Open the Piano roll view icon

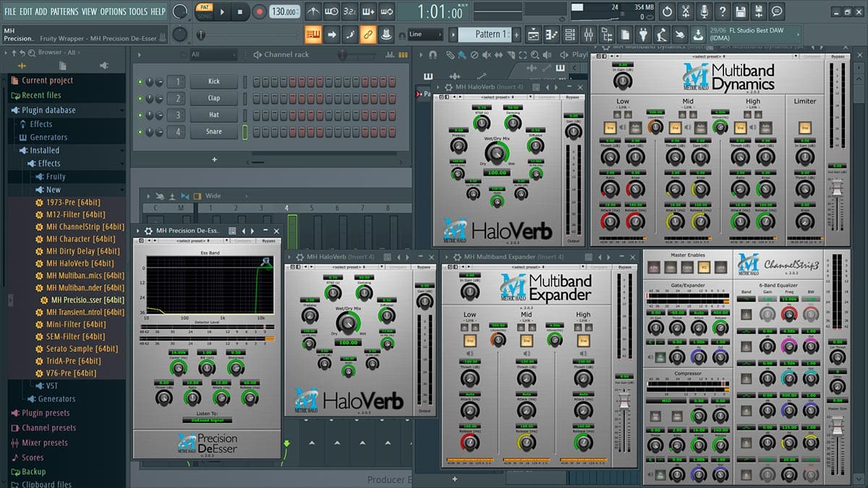click(x=552, y=34)
